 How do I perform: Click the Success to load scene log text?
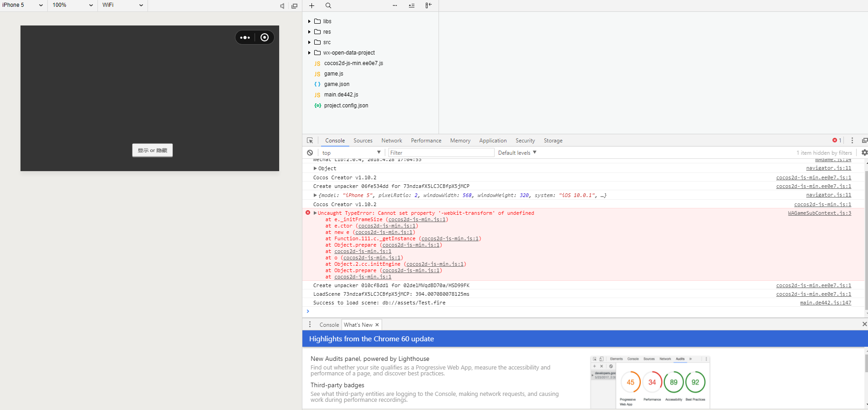[x=379, y=303]
